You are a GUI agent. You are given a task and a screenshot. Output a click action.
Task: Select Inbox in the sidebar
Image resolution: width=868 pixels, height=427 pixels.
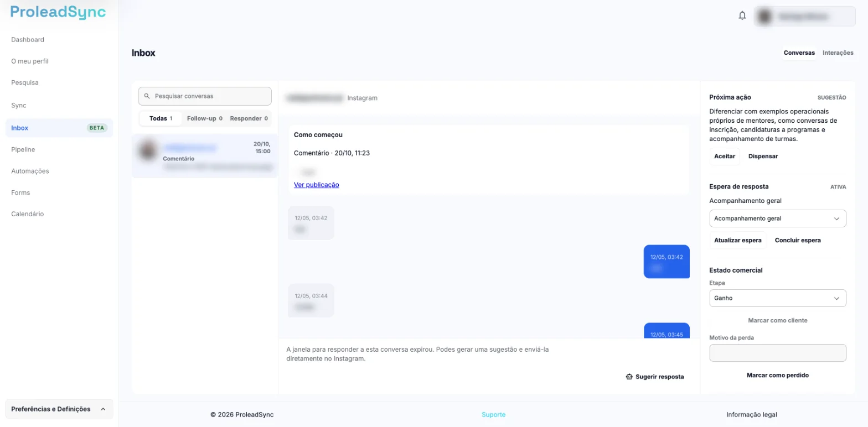tap(59, 128)
